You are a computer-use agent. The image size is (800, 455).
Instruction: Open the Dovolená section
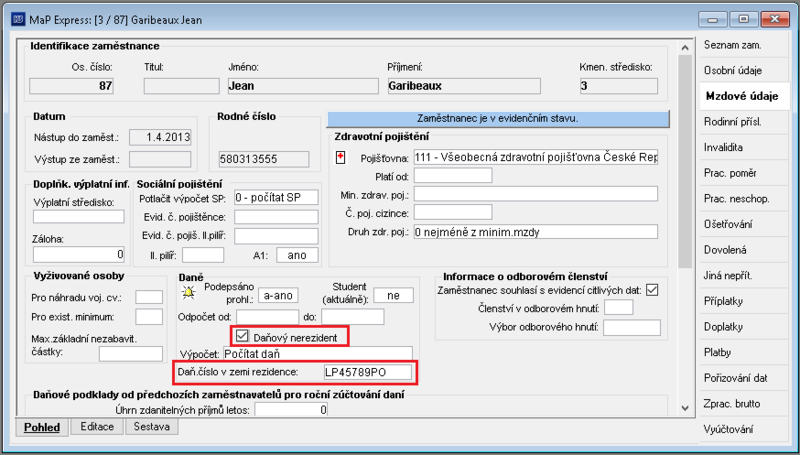point(744,250)
